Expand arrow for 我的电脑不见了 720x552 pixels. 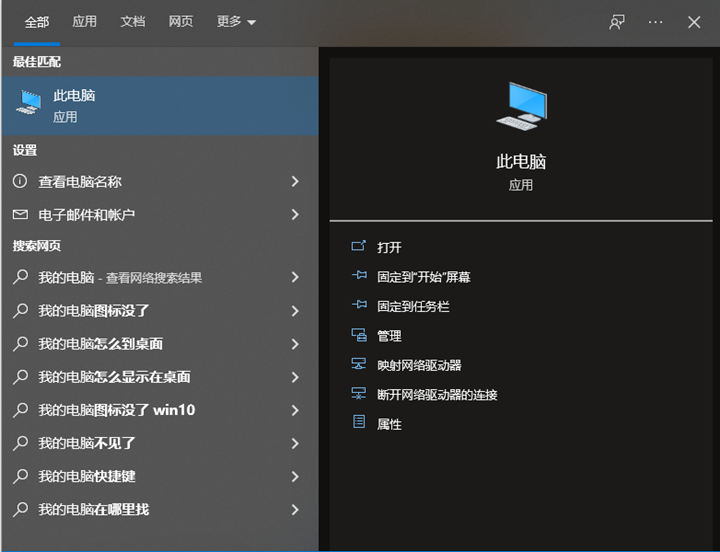coord(295,443)
